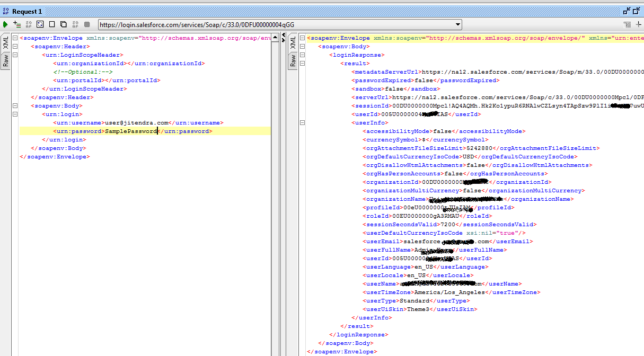
Task: Click the SOAP icon beside the Request 1 title
Action: (6, 11)
